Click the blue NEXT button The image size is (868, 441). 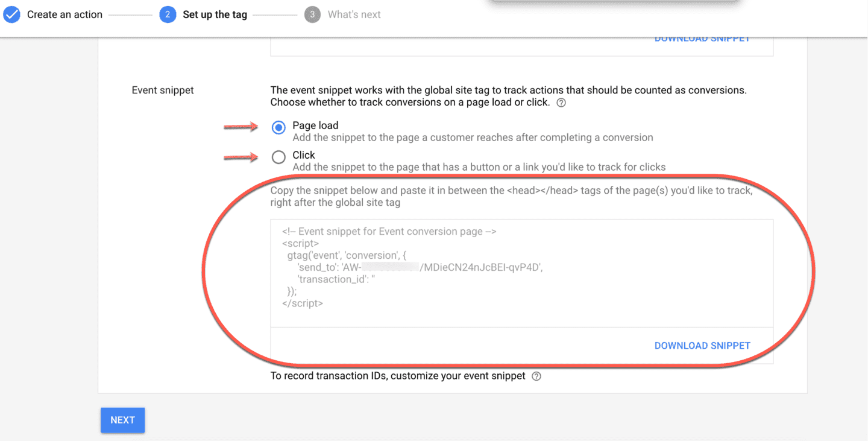[x=122, y=420]
